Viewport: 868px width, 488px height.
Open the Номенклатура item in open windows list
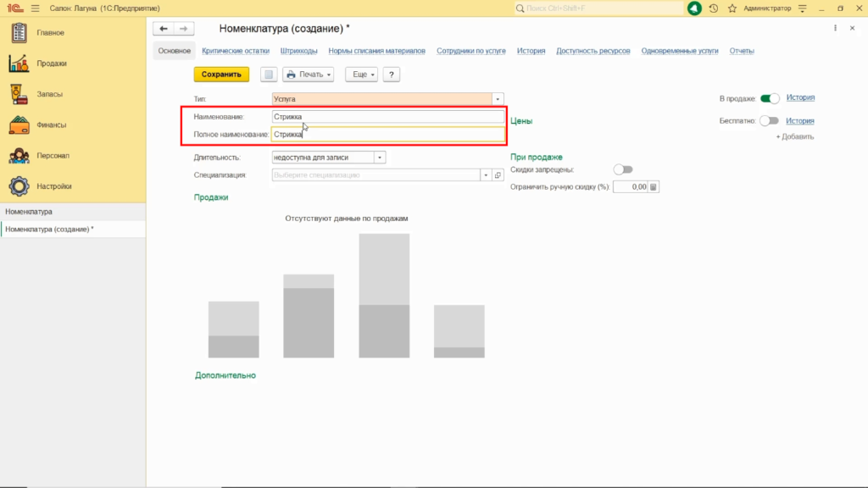tap(73, 212)
